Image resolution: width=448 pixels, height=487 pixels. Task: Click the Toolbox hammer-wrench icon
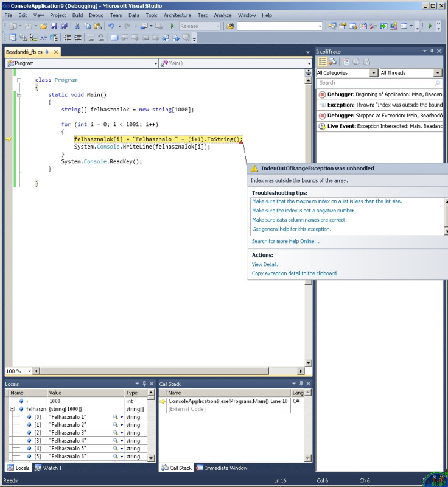coord(373,26)
